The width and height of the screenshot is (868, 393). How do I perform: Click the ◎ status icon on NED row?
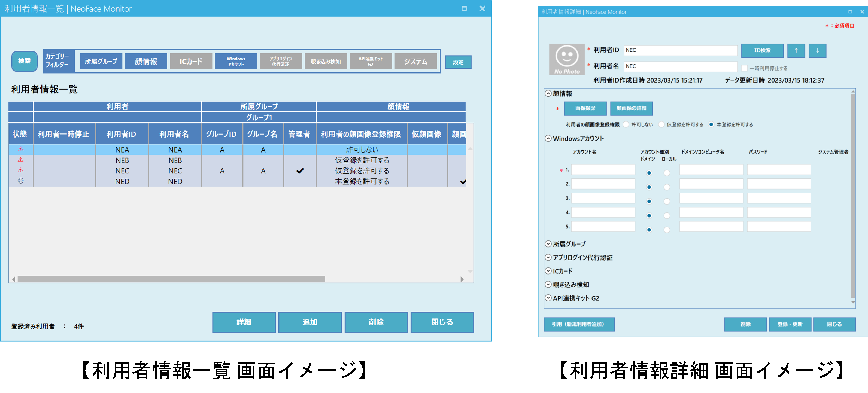pyautogui.click(x=21, y=181)
